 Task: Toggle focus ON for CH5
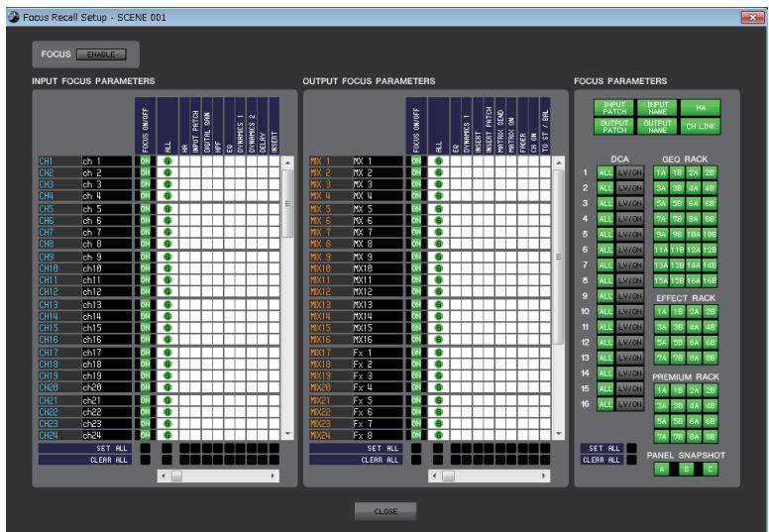pyautogui.click(x=145, y=209)
